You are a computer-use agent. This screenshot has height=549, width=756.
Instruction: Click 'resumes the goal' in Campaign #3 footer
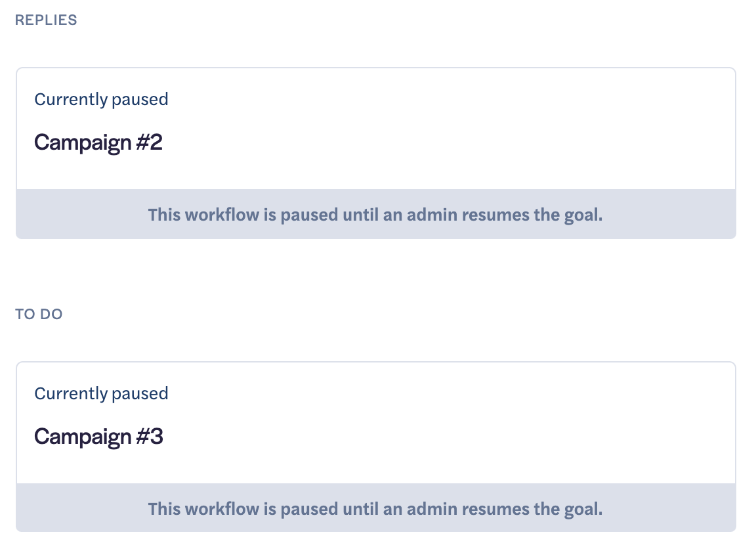click(529, 509)
